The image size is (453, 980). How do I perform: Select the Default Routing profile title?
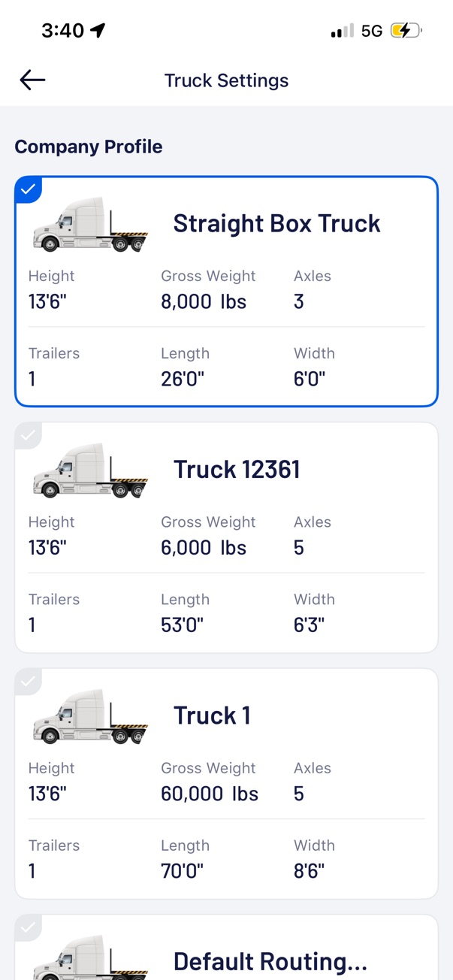click(270, 961)
